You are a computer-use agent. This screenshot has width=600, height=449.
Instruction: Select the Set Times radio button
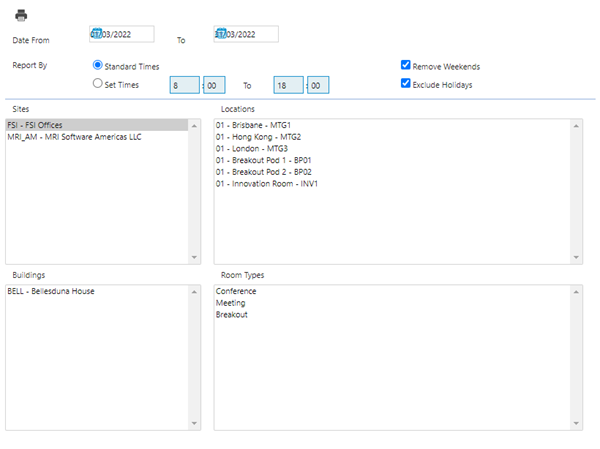98,84
